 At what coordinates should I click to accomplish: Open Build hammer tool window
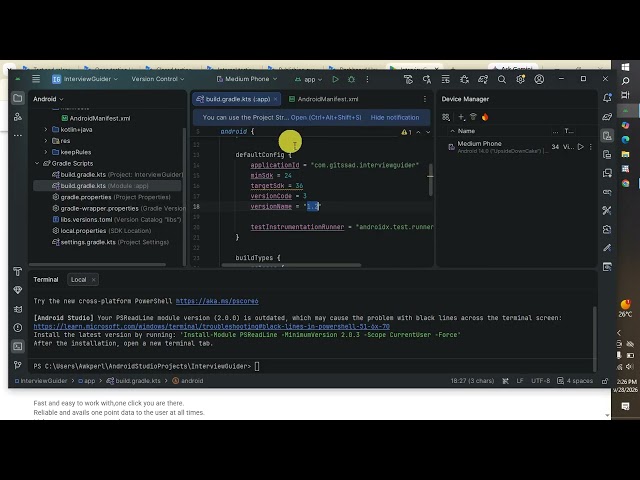click(18, 271)
